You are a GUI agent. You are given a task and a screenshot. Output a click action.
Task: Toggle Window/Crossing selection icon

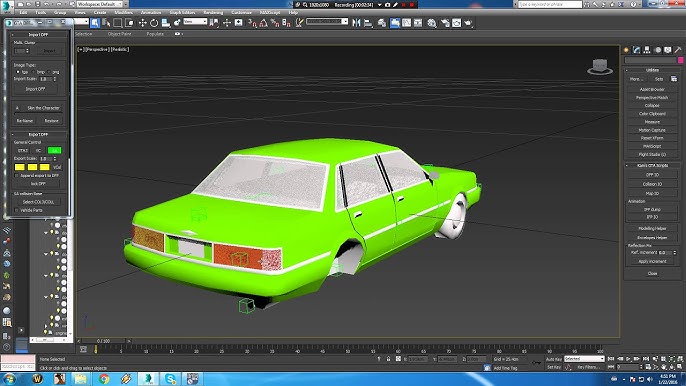pyautogui.click(x=130, y=23)
